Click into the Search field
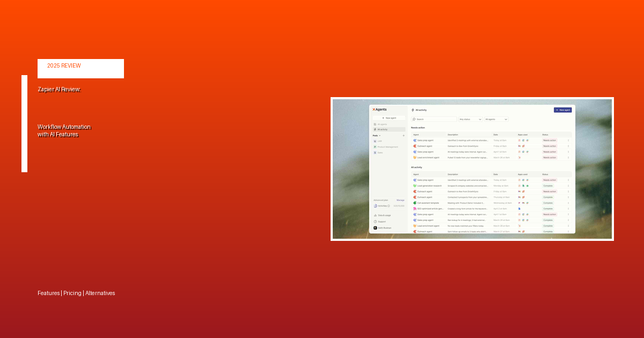Screen dimensions: 644x338 pyautogui.click(x=434, y=119)
